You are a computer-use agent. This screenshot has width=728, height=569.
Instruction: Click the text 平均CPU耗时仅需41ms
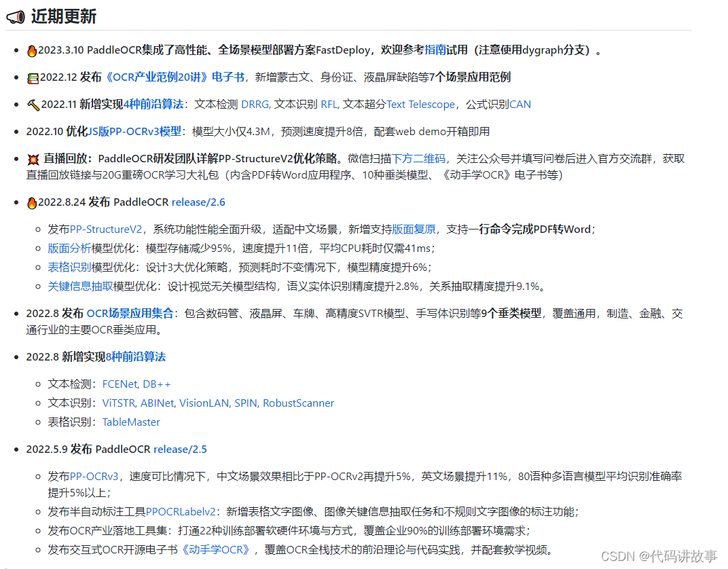click(x=375, y=249)
